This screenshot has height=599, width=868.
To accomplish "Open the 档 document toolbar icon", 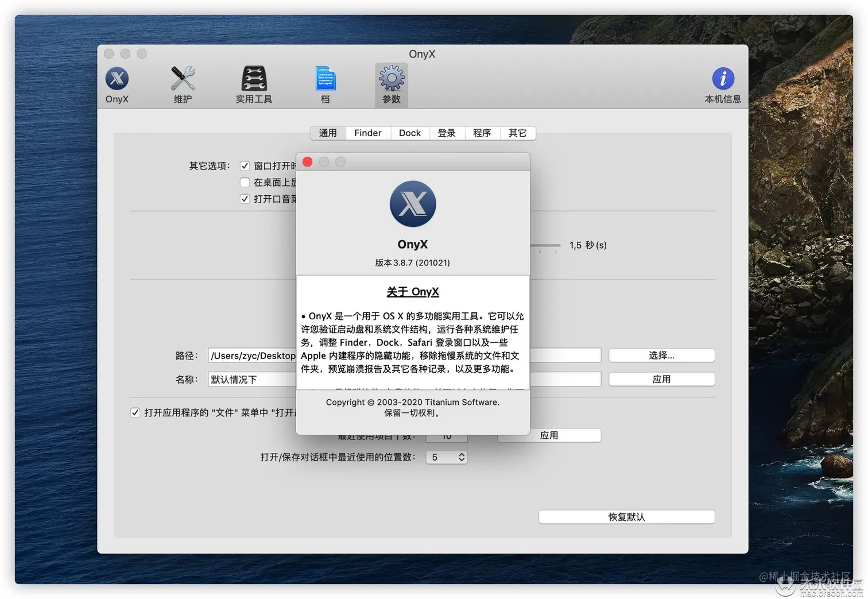I will click(325, 84).
